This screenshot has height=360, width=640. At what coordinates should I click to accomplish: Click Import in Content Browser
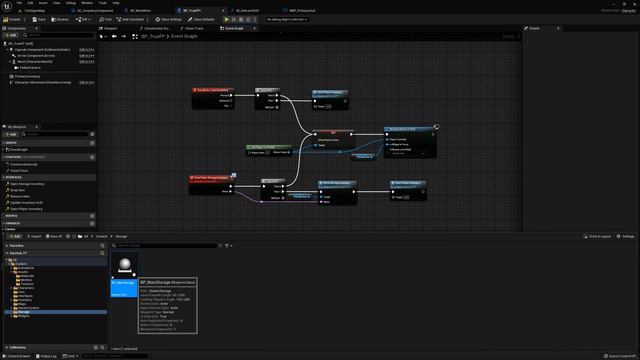click(34, 236)
